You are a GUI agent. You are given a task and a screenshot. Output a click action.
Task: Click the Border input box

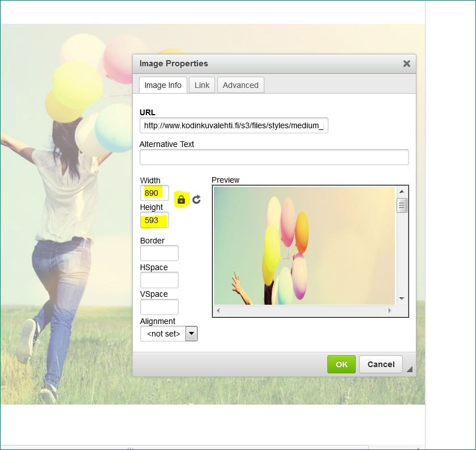(159, 253)
